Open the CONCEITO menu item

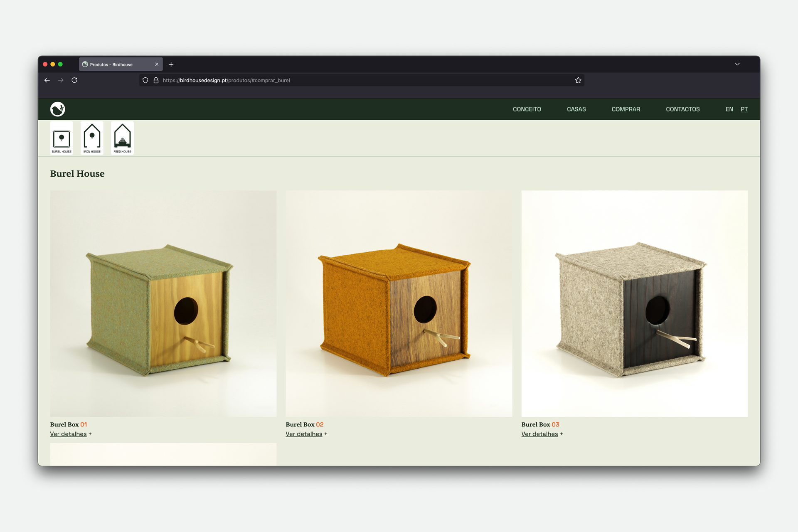coord(527,109)
